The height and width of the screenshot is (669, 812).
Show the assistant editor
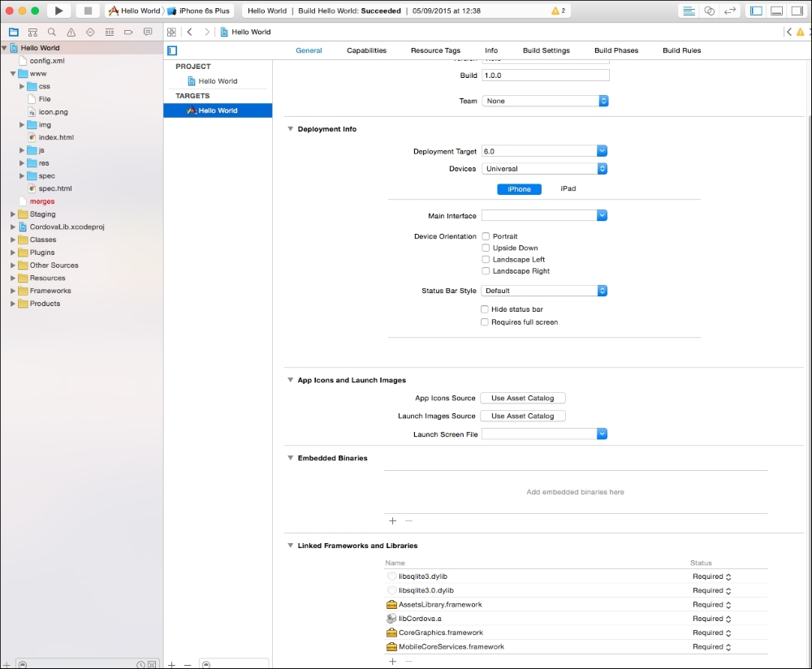pos(710,11)
